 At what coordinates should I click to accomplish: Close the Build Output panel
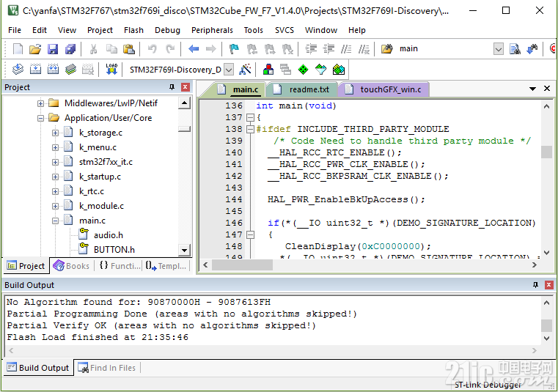point(548,285)
